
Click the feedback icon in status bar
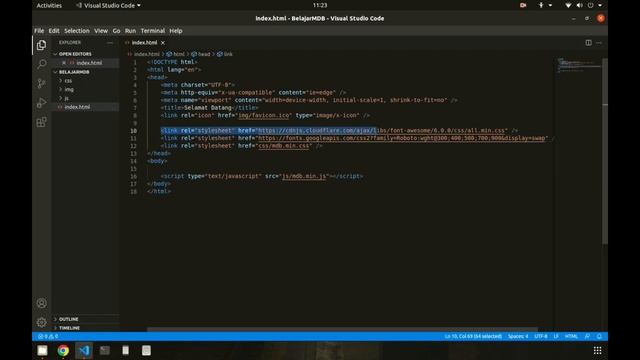tap(587, 336)
